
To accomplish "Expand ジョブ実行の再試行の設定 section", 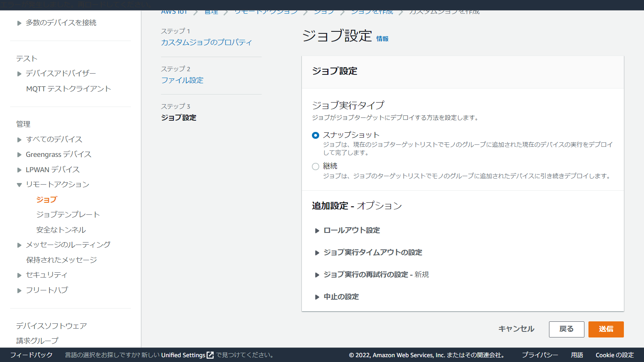I will 317,275.
